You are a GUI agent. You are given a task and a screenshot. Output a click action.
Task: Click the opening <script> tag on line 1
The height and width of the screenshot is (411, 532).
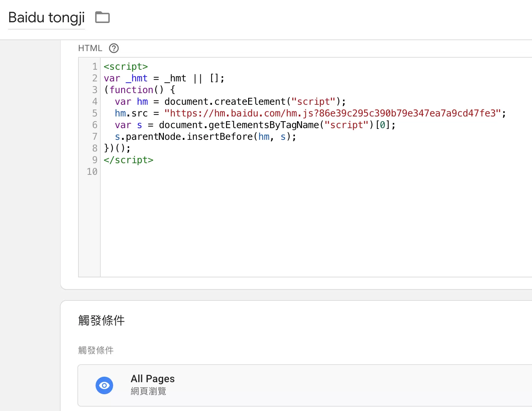(x=126, y=66)
